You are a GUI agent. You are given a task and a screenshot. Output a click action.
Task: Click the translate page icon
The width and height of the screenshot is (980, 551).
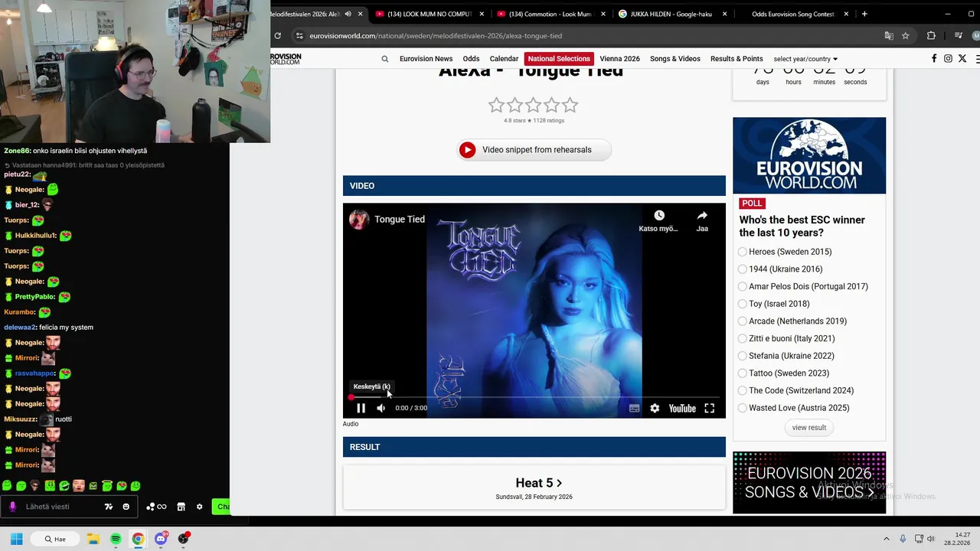tap(889, 36)
